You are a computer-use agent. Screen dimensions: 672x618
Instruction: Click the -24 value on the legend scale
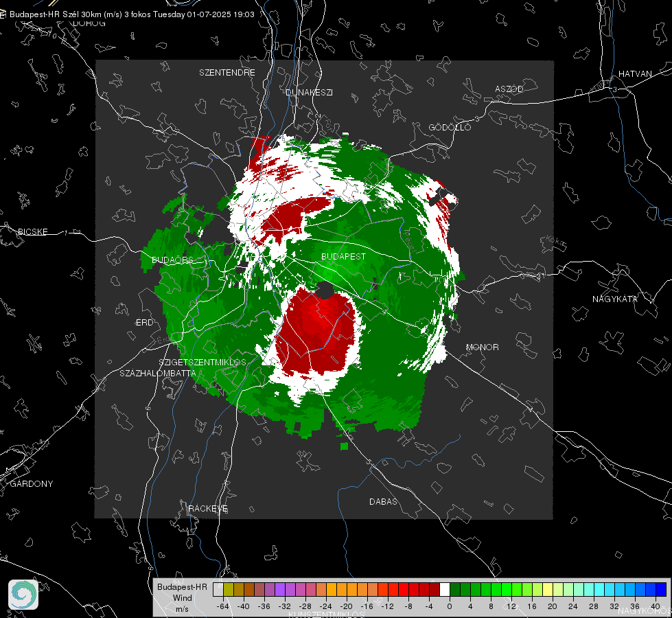[x=326, y=606]
